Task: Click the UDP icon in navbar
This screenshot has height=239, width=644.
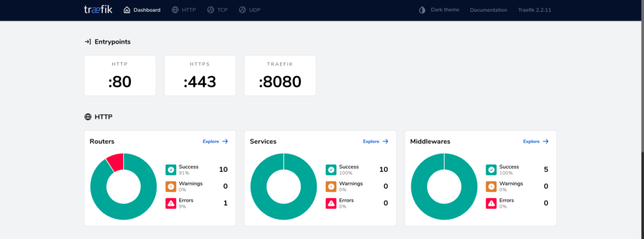Action: [x=242, y=10]
